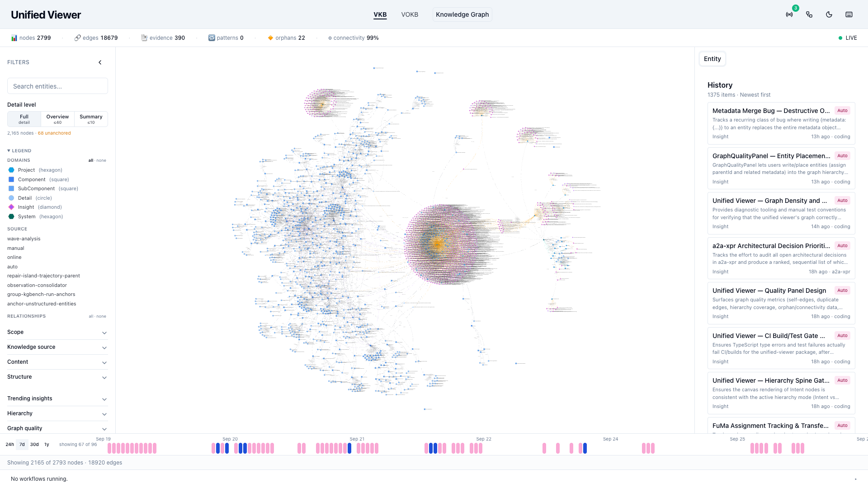Screen dimensions: 868x488
Task: Toggle the Component square legend item
Action: pos(38,179)
